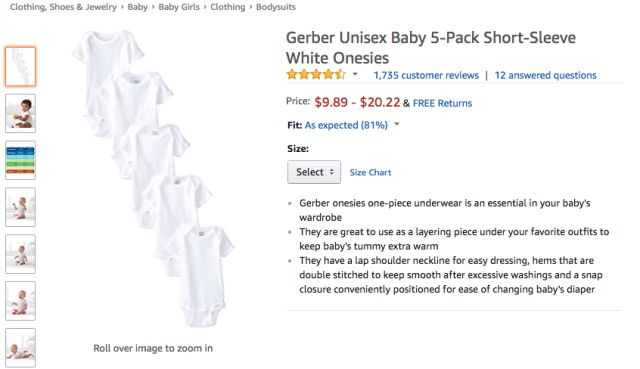Select thumbnail of baby holding toy
640x369 pixels.
[20, 113]
